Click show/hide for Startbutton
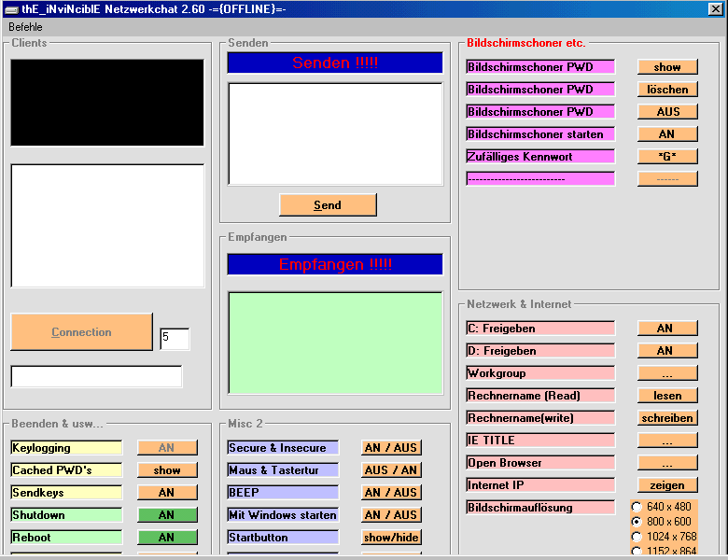The height and width of the screenshot is (560, 728). tap(391, 538)
